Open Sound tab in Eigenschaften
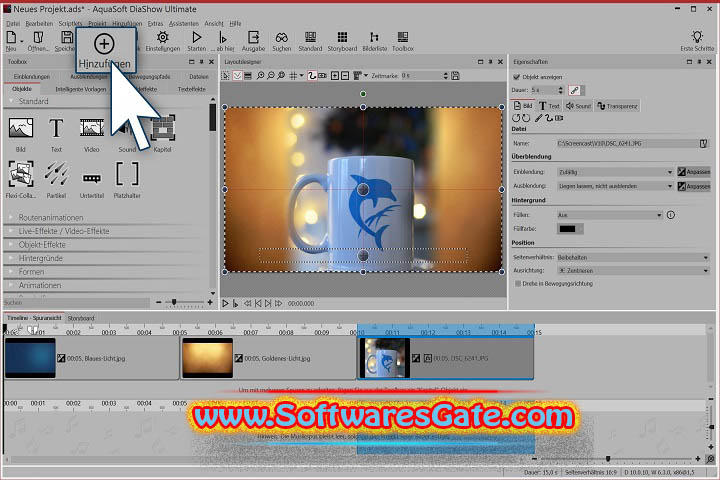The height and width of the screenshot is (480, 720). tap(579, 106)
